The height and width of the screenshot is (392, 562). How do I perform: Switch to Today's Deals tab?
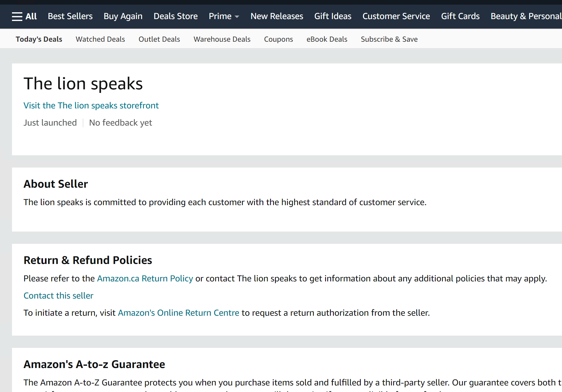click(39, 39)
